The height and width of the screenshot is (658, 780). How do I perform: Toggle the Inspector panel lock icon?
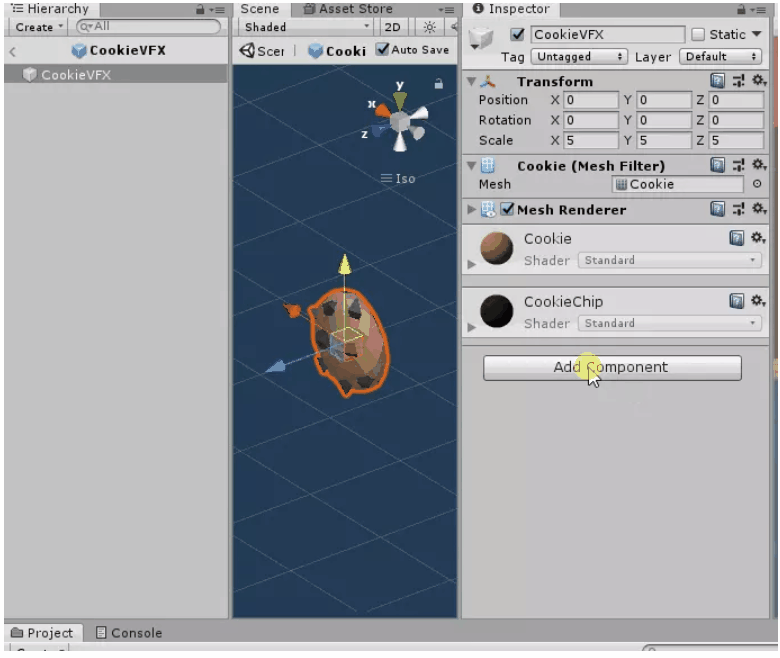[x=741, y=9]
